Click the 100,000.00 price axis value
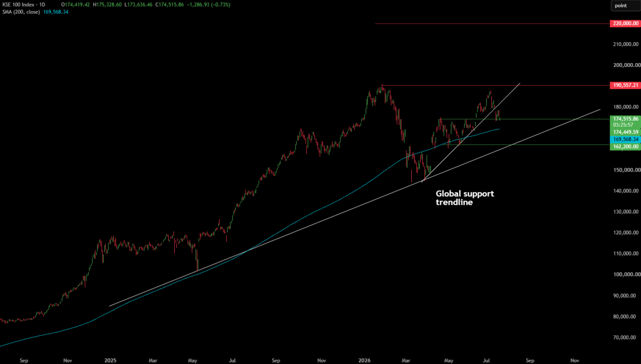 tap(626, 275)
